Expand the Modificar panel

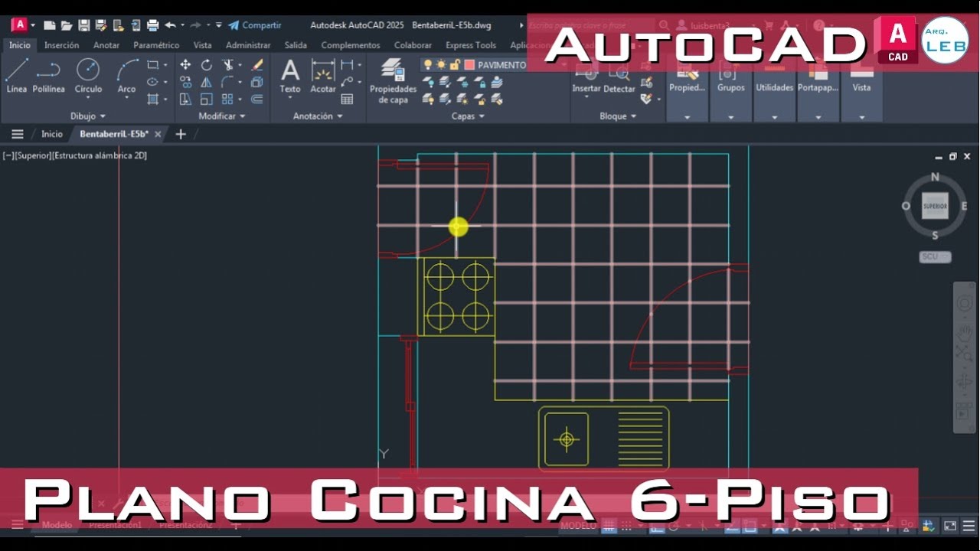click(x=222, y=116)
